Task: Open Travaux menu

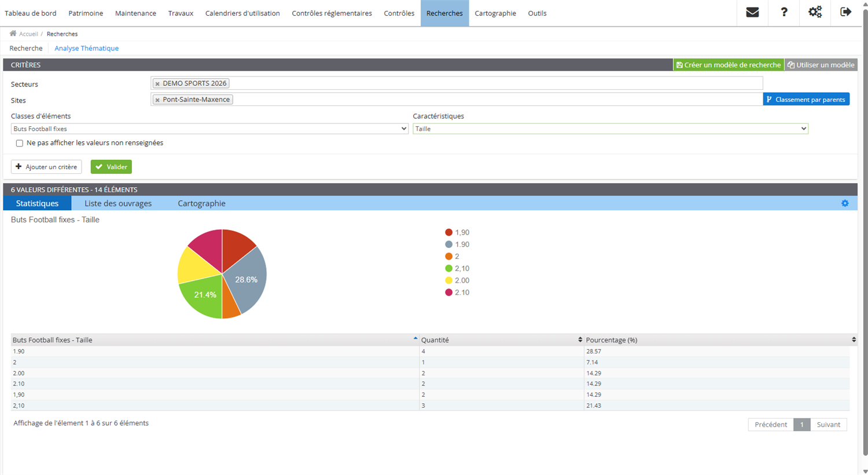Action: [x=181, y=13]
